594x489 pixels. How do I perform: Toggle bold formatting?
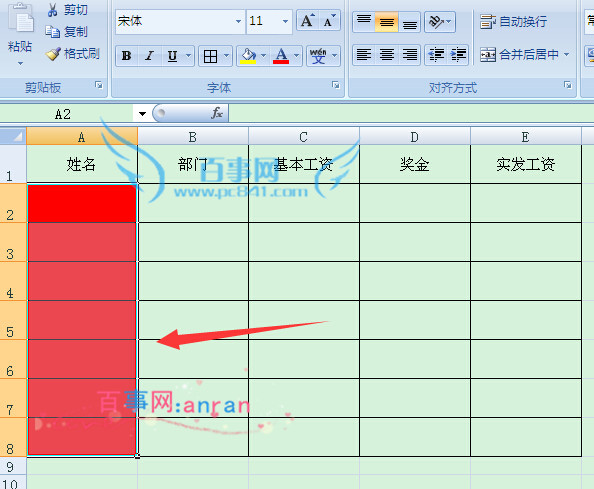[127, 56]
